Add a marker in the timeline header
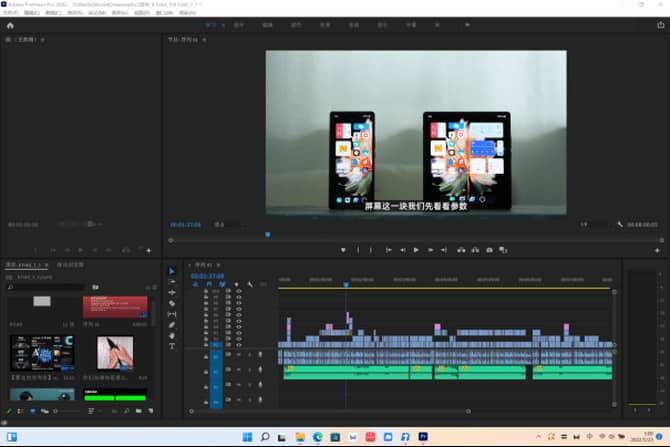The width and height of the screenshot is (670, 447). [x=236, y=284]
